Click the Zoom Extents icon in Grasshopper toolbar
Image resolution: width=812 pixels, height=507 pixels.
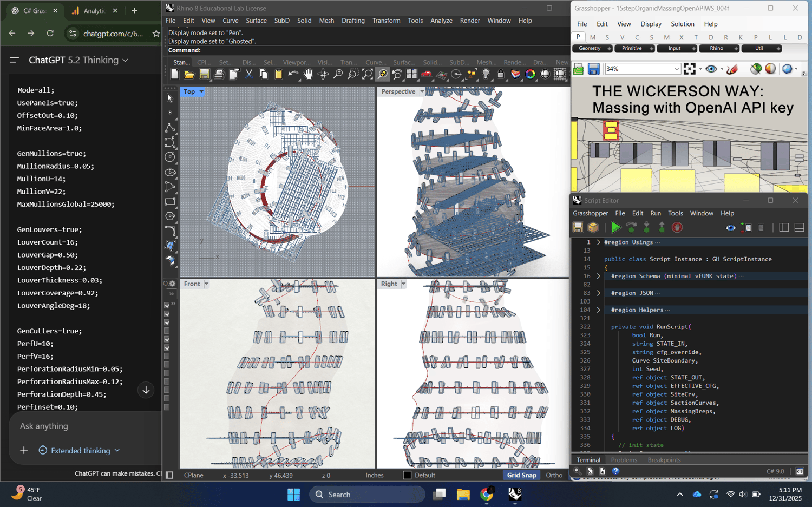[690, 69]
